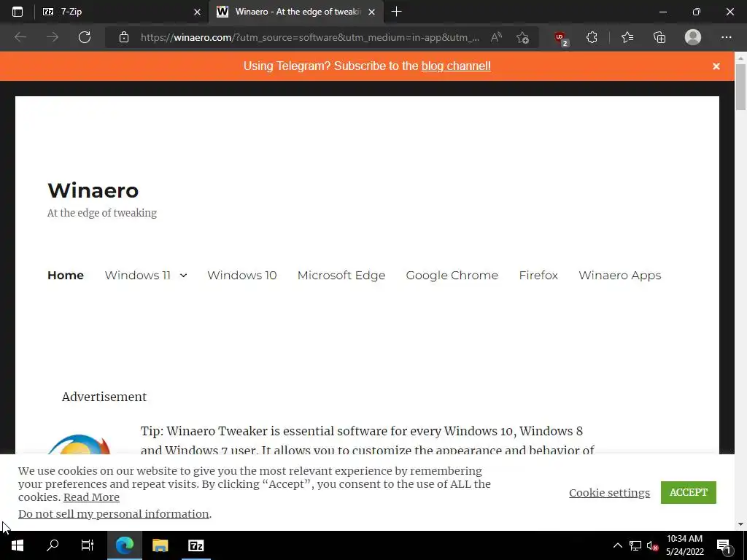The image size is (747, 560).
Task: Open the tab actions menu icon
Action: [x=18, y=12]
